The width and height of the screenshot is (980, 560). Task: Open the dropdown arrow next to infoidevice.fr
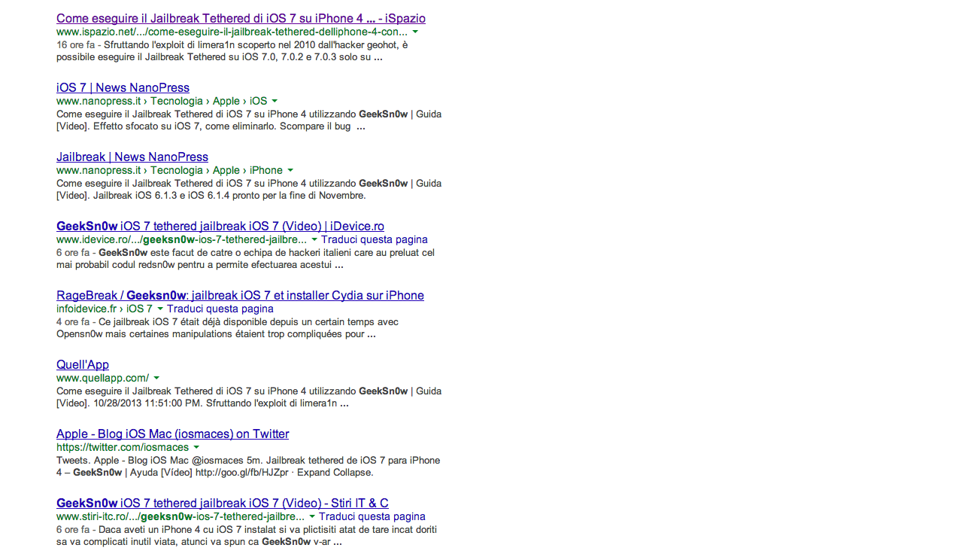(160, 309)
